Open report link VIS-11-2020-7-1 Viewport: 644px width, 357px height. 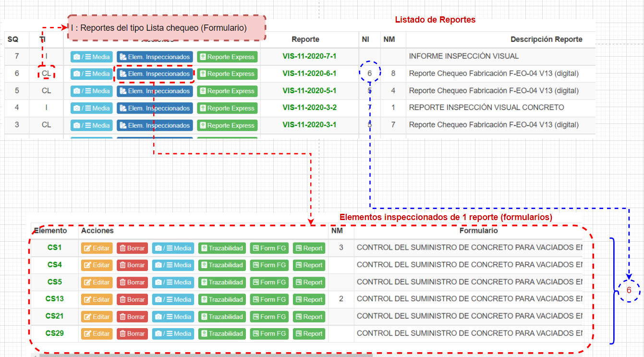click(309, 56)
